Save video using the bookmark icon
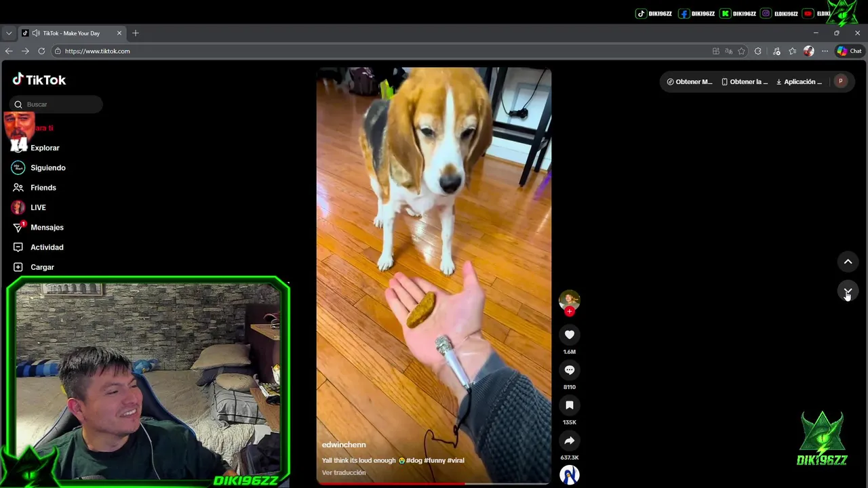The height and width of the screenshot is (488, 868). (570, 405)
